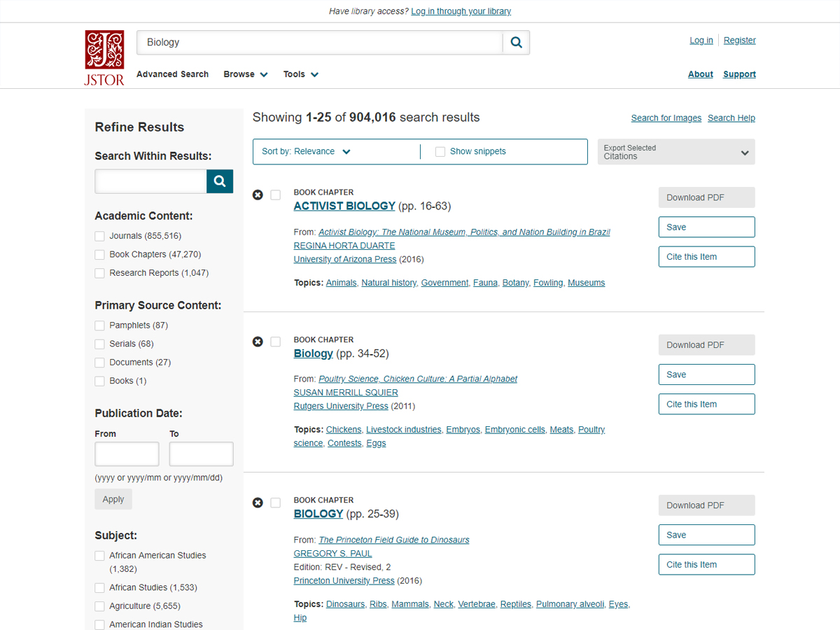Click the Publication Date From field

127,454
